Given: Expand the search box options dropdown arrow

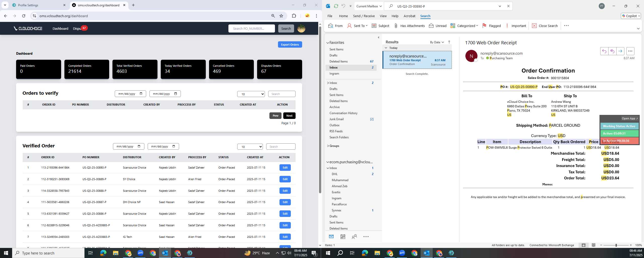Looking at the screenshot, I should pyautogui.click(x=500, y=6).
